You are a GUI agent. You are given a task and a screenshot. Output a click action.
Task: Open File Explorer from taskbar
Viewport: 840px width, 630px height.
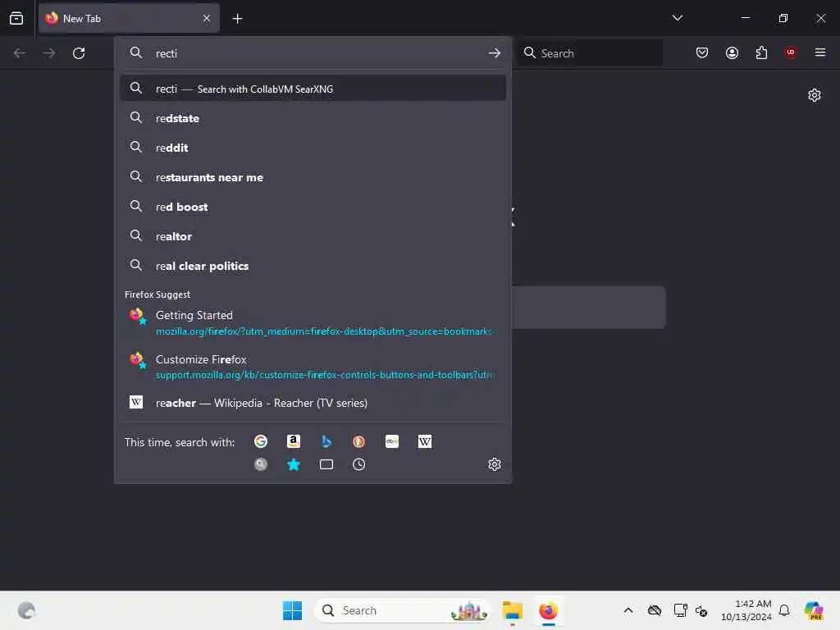(x=513, y=610)
